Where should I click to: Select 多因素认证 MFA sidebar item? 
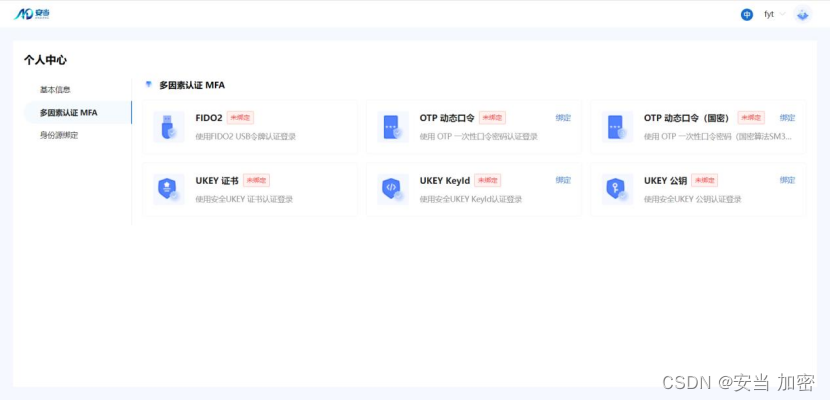tap(68, 112)
